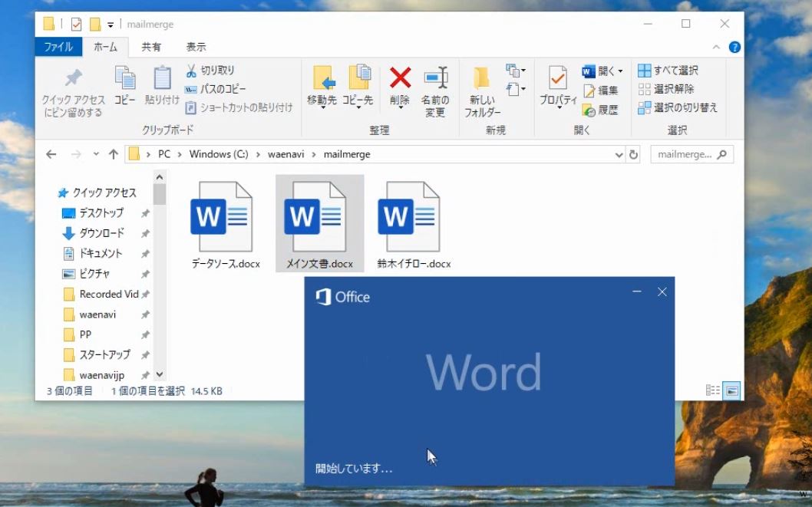Select 鈴木イチロー.docx file
Image resolution: width=812 pixels, height=507 pixels.
pyautogui.click(x=414, y=224)
